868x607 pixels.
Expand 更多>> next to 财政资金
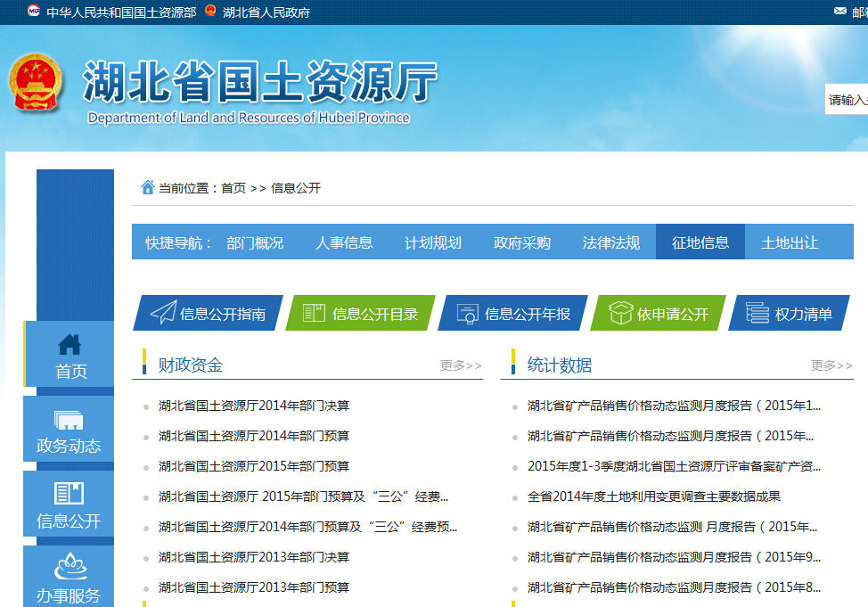[x=461, y=365]
